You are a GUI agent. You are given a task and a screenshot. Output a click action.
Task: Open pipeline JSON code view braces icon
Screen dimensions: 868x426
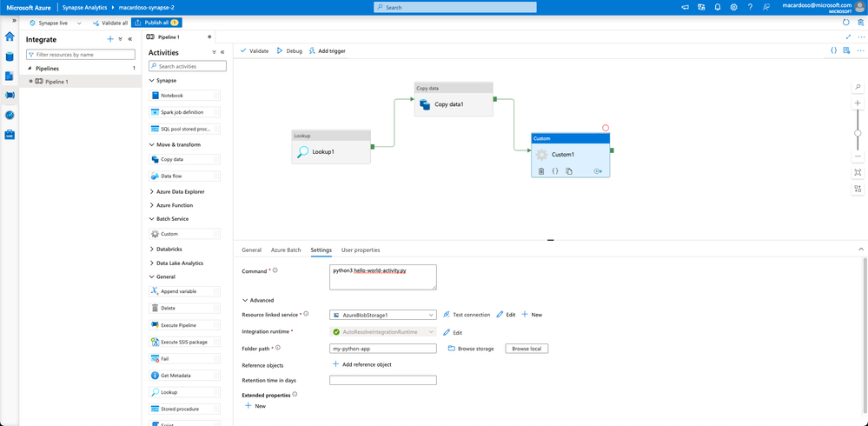[x=833, y=50]
